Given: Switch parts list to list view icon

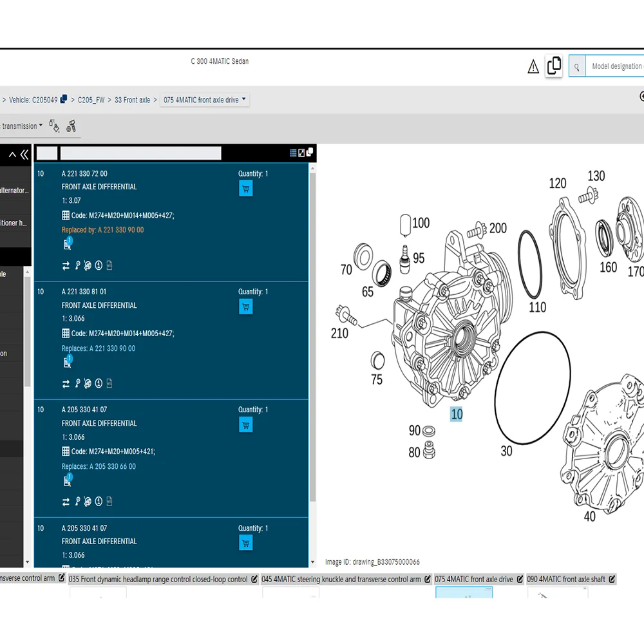Looking at the screenshot, I should pyautogui.click(x=293, y=153).
